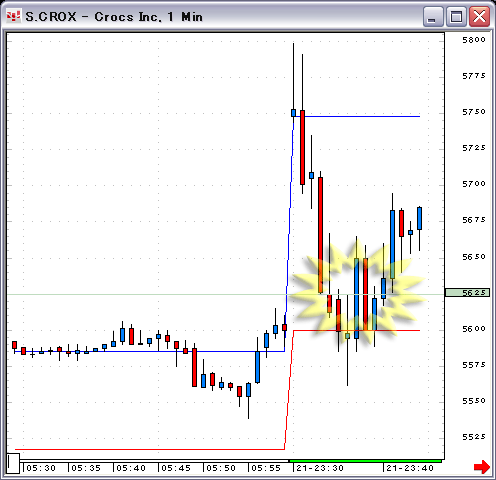Click the 5650 price label

coord(474,257)
